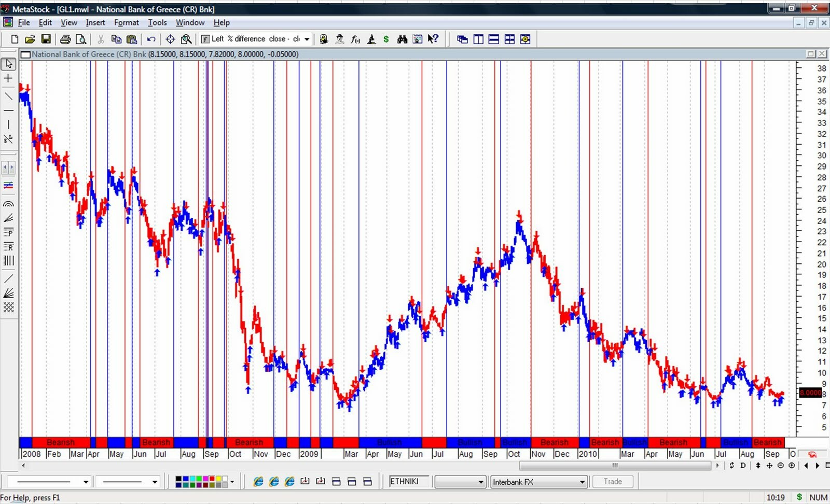
Task: Open the Window menu
Action: 190,23
